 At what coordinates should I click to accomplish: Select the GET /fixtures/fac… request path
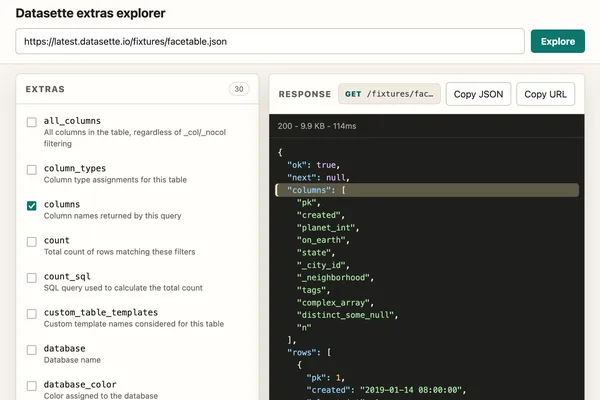[x=389, y=94]
